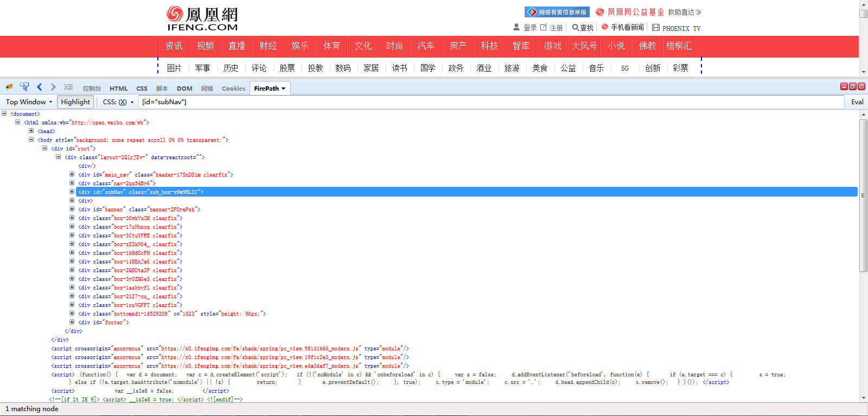Open the command line toggle icon
Viewport: 868px width, 416px height.
tap(68, 87)
